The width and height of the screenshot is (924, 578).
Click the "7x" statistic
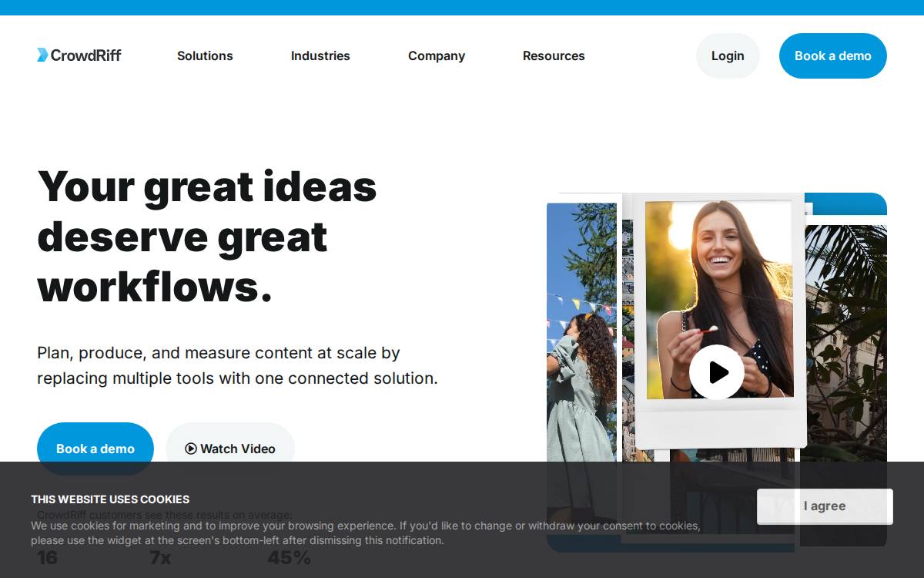[x=160, y=557]
